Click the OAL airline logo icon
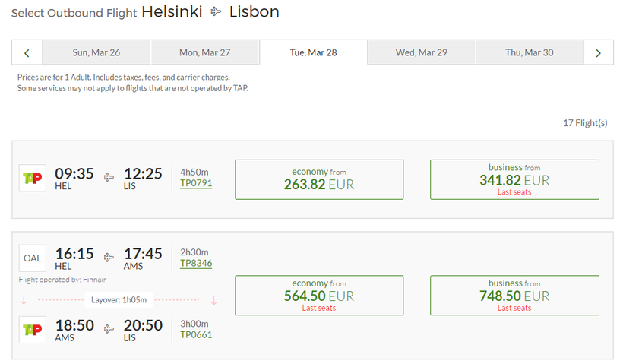Viewport: 623px width, 364px height. [x=33, y=258]
